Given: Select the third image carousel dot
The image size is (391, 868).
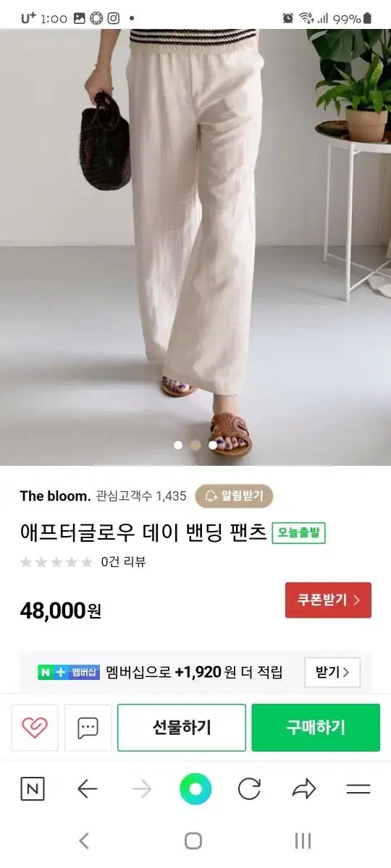Looking at the screenshot, I should (x=213, y=445).
